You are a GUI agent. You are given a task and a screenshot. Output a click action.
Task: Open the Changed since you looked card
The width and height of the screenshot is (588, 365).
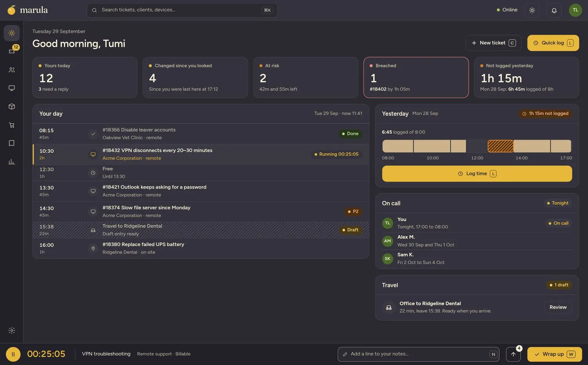pyautogui.click(x=195, y=78)
